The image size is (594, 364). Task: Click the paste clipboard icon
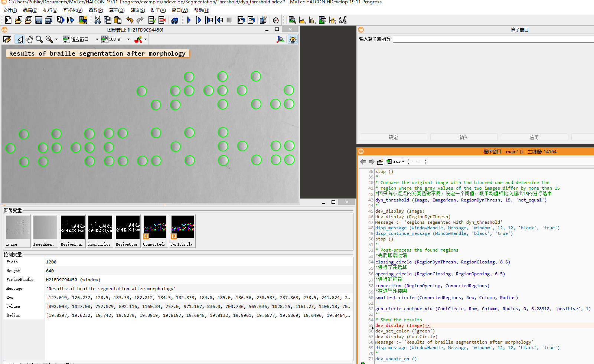[118, 20]
